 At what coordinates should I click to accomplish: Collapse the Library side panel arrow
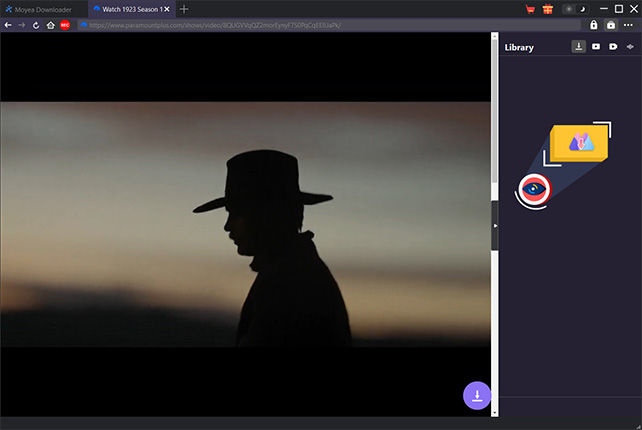[x=495, y=226]
